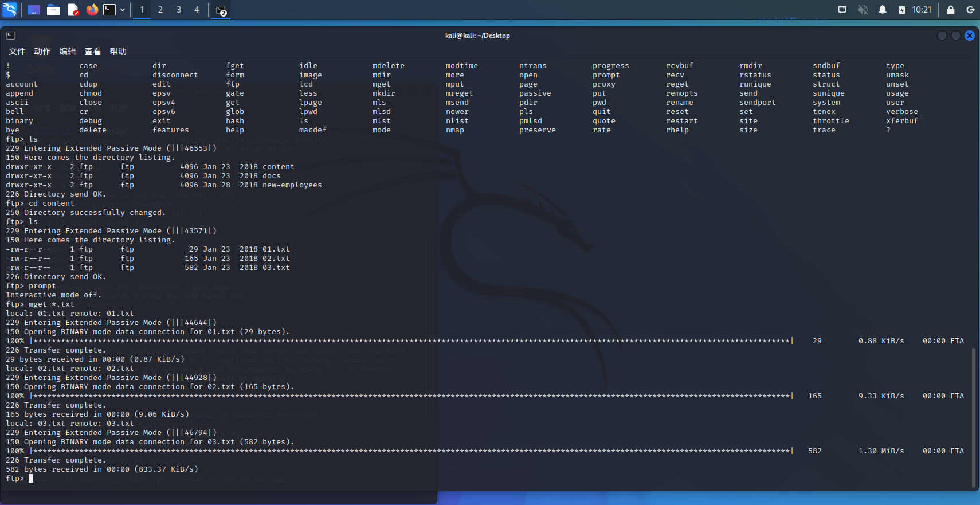
Task: Switch to workspace 1
Action: (142, 10)
